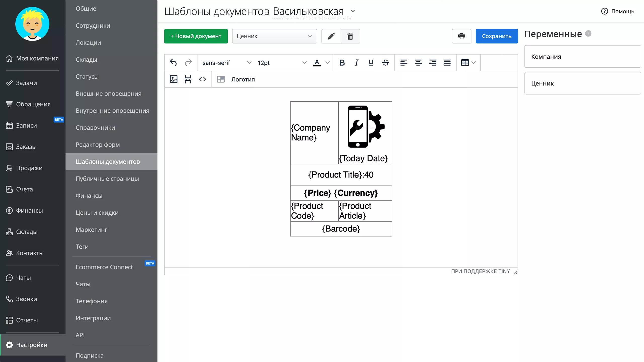Open text color picker arrow

[x=328, y=63]
